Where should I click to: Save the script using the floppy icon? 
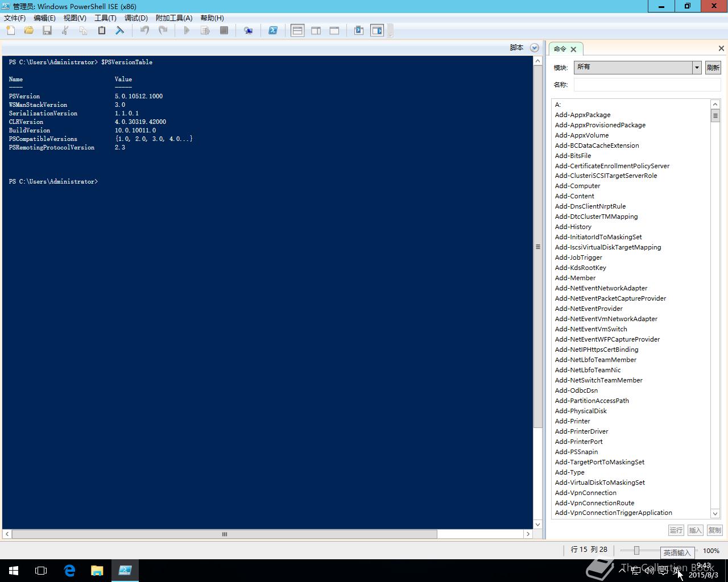[x=47, y=31]
